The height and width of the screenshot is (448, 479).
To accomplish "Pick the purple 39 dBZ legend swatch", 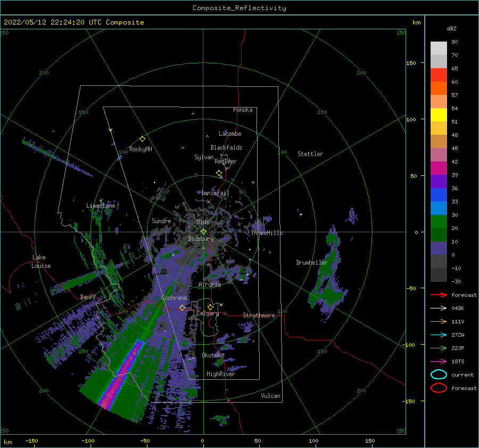I will [439, 181].
